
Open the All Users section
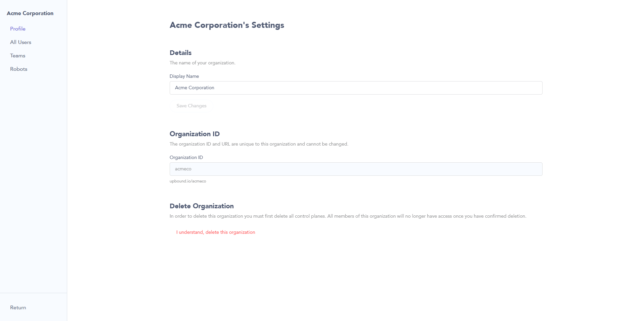pos(20,42)
